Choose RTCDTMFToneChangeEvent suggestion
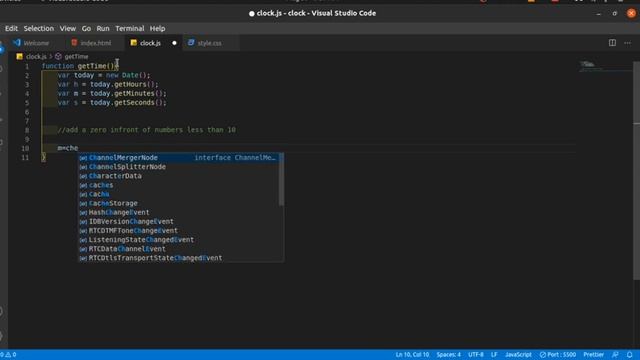This screenshot has height=360, width=640. (179, 231)
